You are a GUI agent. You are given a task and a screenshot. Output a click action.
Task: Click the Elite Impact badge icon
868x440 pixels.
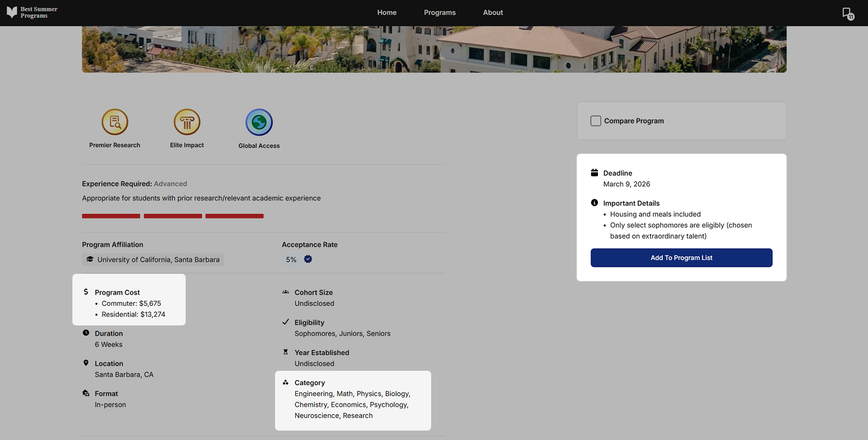click(x=187, y=122)
